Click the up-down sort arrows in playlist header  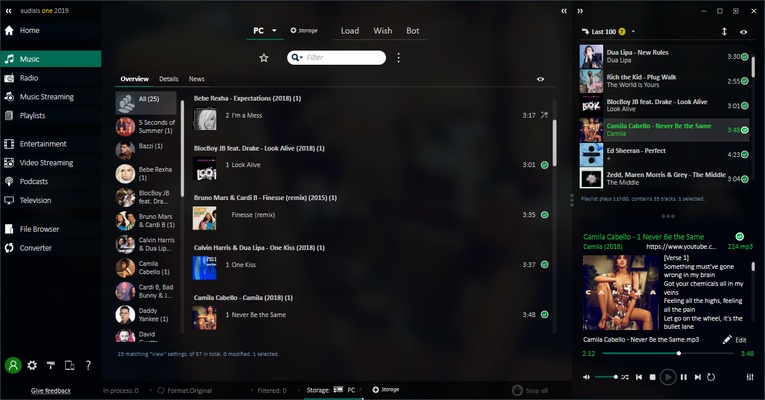click(x=724, y=31)
